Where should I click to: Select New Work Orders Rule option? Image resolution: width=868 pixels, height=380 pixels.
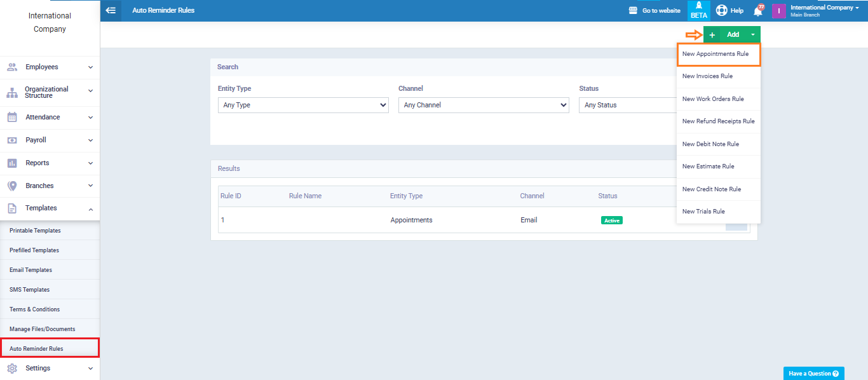pyautogui.click(x=713, y=99)
